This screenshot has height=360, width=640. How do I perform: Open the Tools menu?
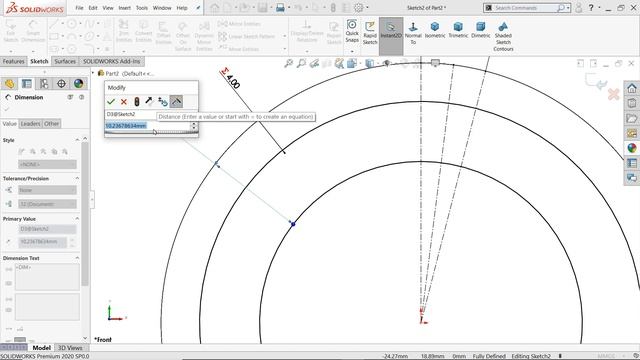142,8
